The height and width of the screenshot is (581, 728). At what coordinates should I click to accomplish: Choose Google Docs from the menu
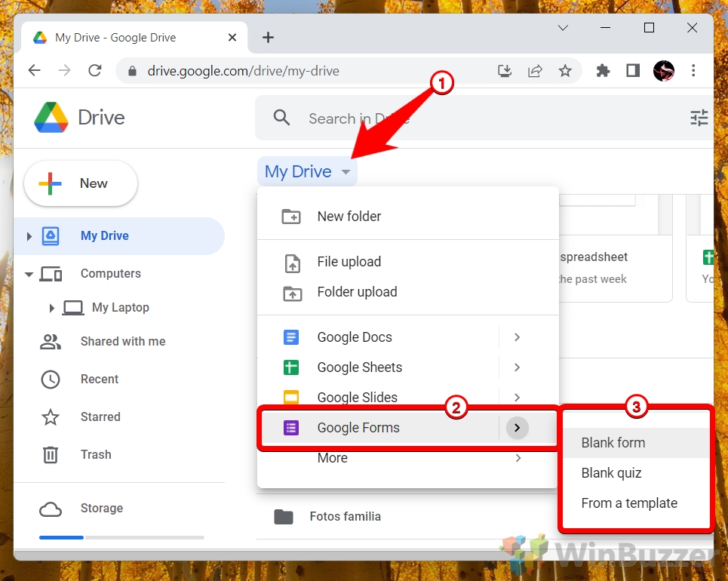coord(378,337)
